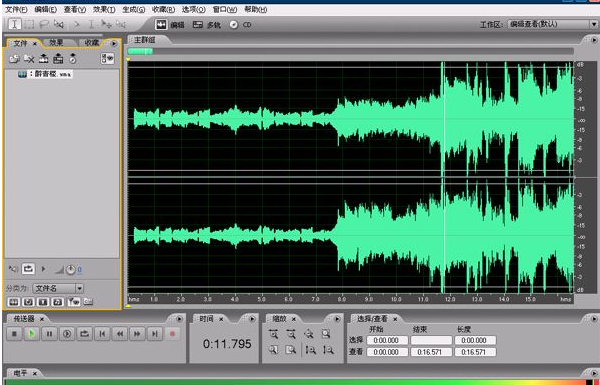Open the 文件(F) menu
The image size is (600, 385).
[16, 10]
